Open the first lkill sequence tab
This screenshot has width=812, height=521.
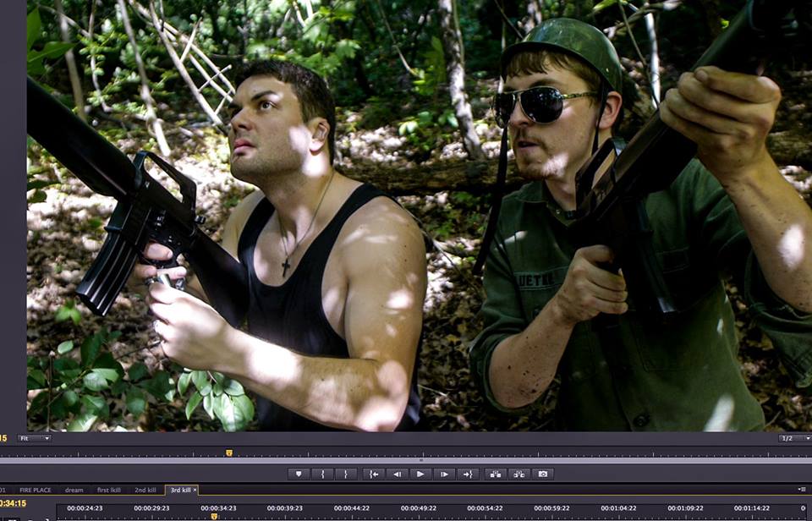[x=109, y=490]
